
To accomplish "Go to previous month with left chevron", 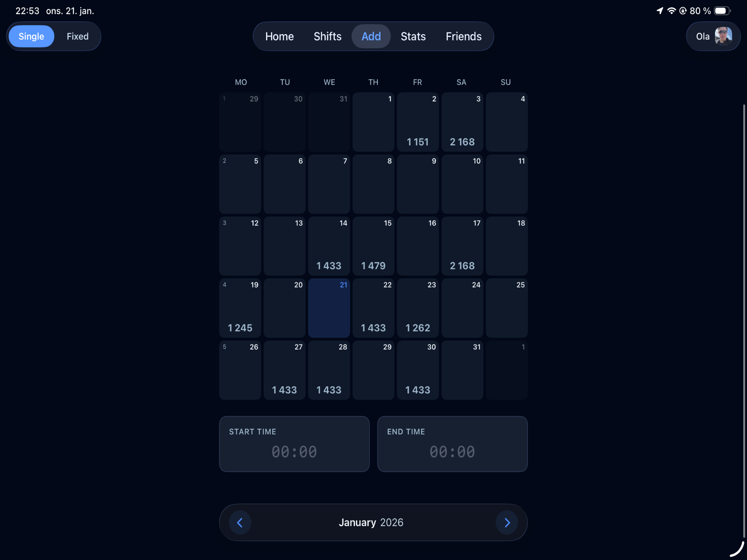I will [x=240, y=523].
